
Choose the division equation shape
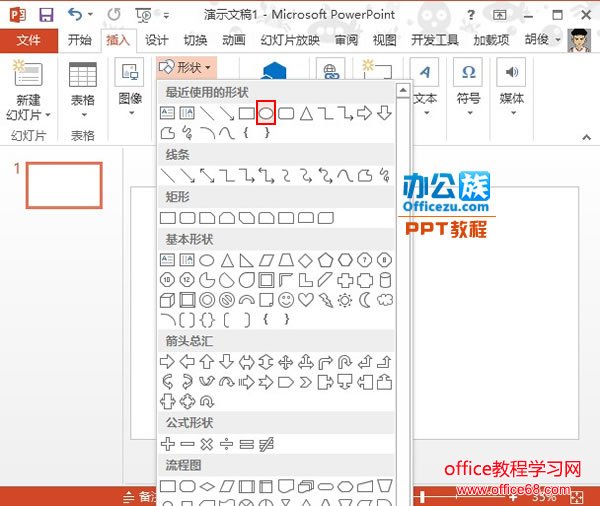(227, 444)
